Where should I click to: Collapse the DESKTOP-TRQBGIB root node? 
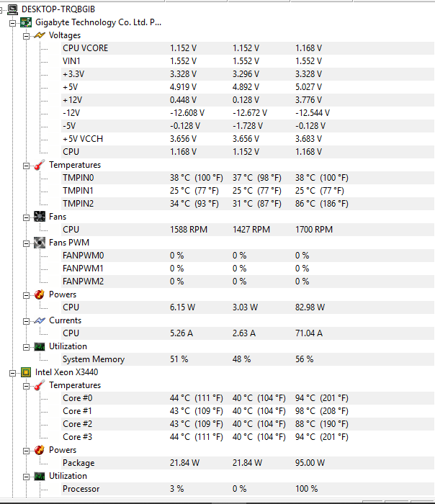pyautogui.click(x=3, y=9)
